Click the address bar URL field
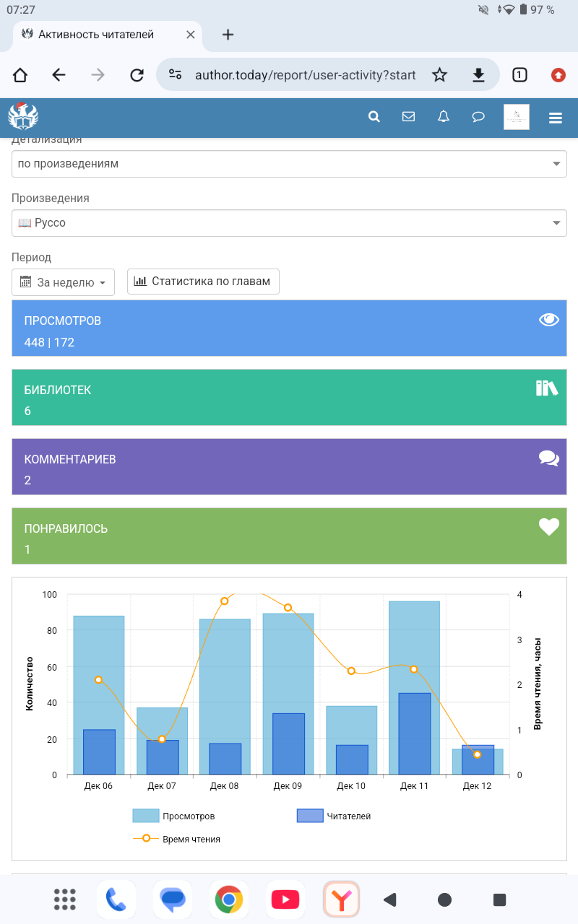 coord(303,75)
